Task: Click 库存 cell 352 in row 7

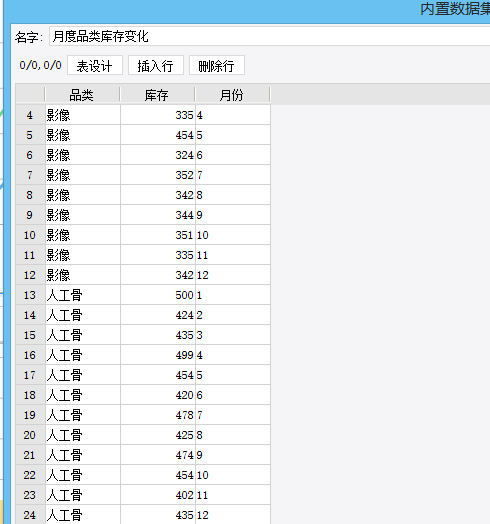Action: (158, 175)
